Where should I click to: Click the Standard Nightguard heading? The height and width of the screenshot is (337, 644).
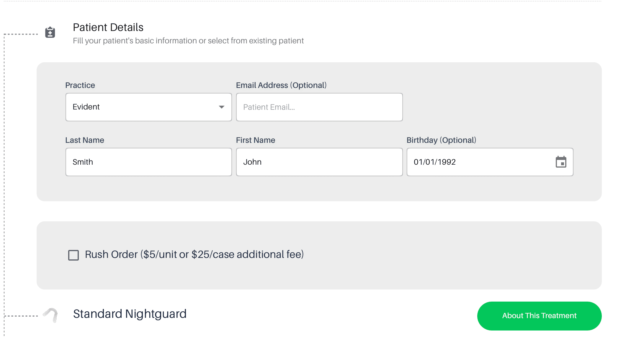130,314
